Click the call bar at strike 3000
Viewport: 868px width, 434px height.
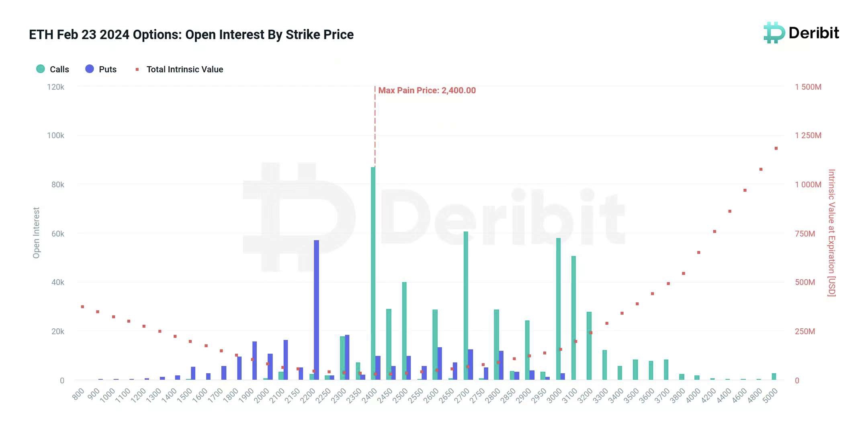(x=558, y=309)
